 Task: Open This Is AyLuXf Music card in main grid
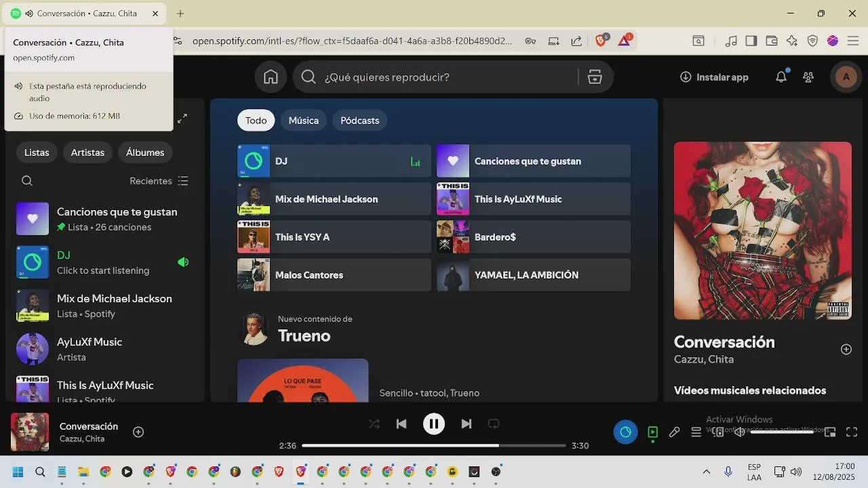pos(534,199)
